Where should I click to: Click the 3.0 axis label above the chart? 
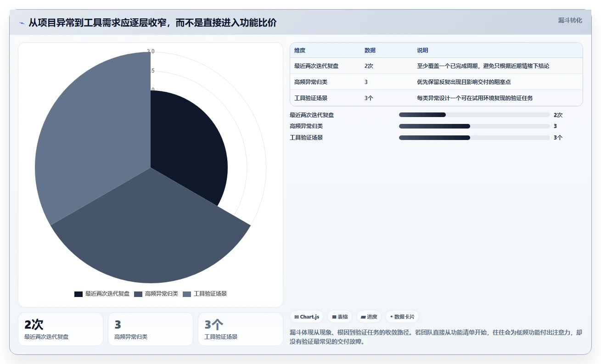coord(151,51)
